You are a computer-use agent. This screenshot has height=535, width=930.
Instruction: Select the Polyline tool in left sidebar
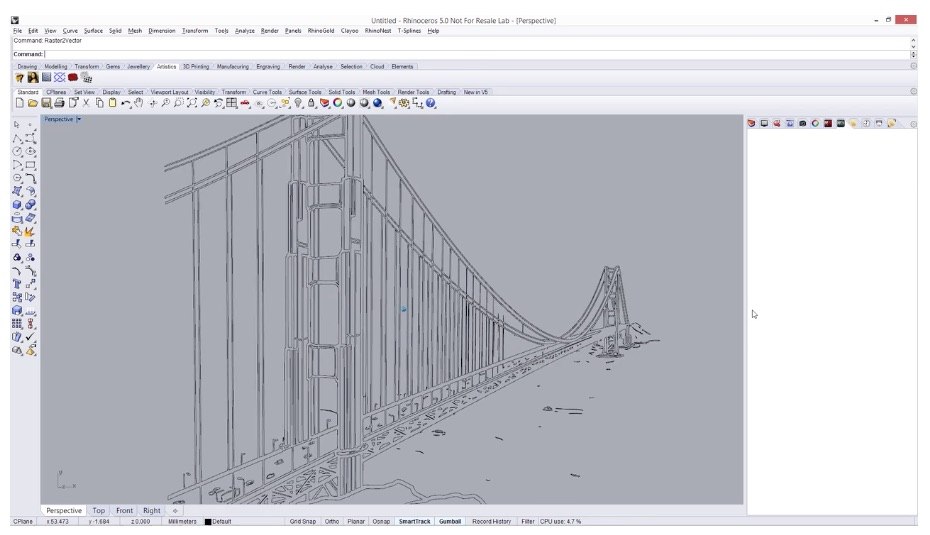click(x=17, y=138)
